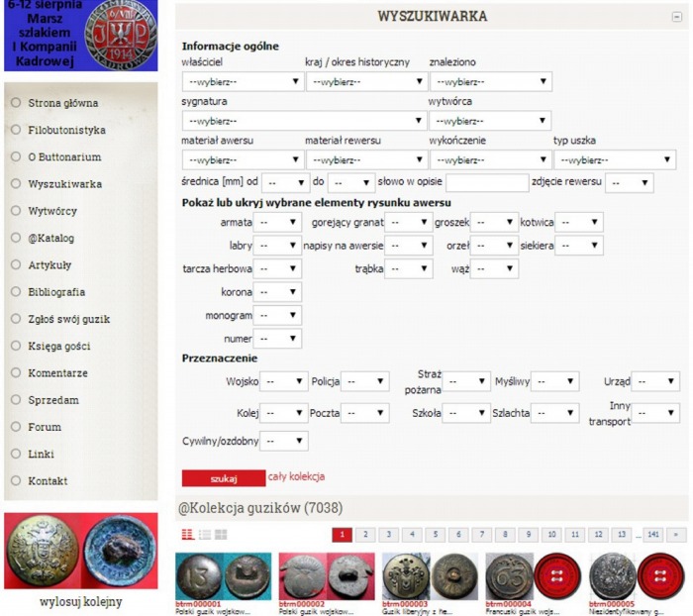
Task: Open the Wojsko dropdown
Action: 284,381
